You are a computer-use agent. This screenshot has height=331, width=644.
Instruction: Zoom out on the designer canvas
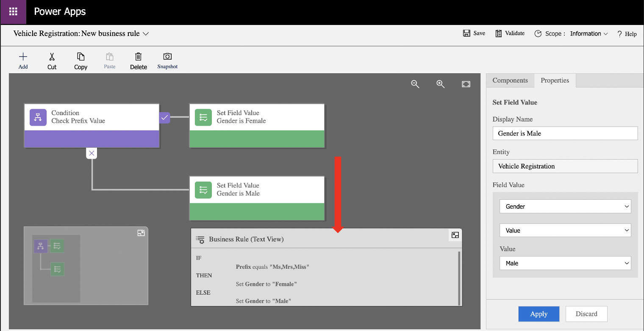click(x=415, y=84)
